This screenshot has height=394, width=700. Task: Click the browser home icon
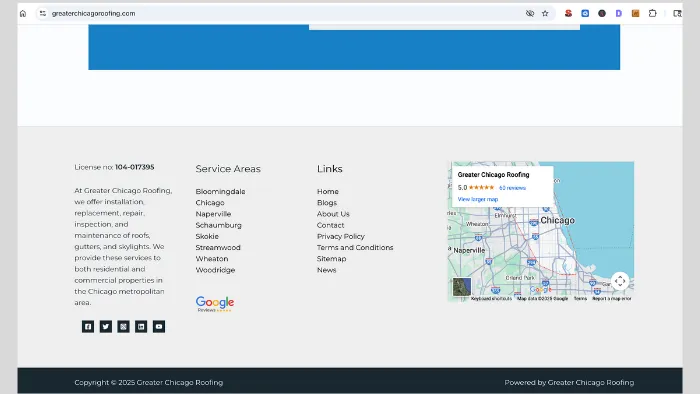point(23,13)
